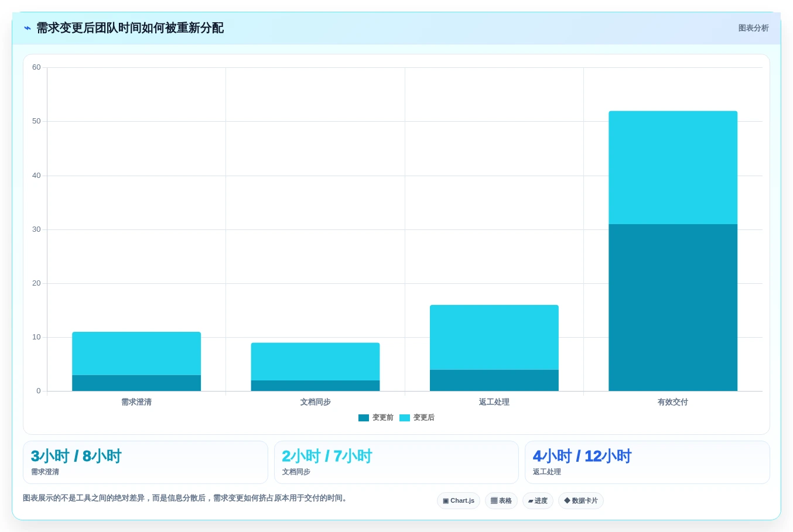Screen dimensions: 793x532
Task: Open the 4小时 / 12小时 返工处理 card
Action: point(647,462)
